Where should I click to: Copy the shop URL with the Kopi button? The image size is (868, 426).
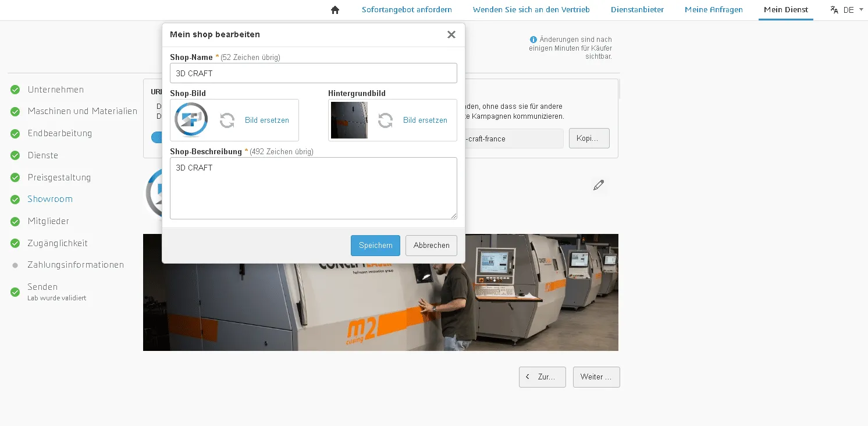589,138
